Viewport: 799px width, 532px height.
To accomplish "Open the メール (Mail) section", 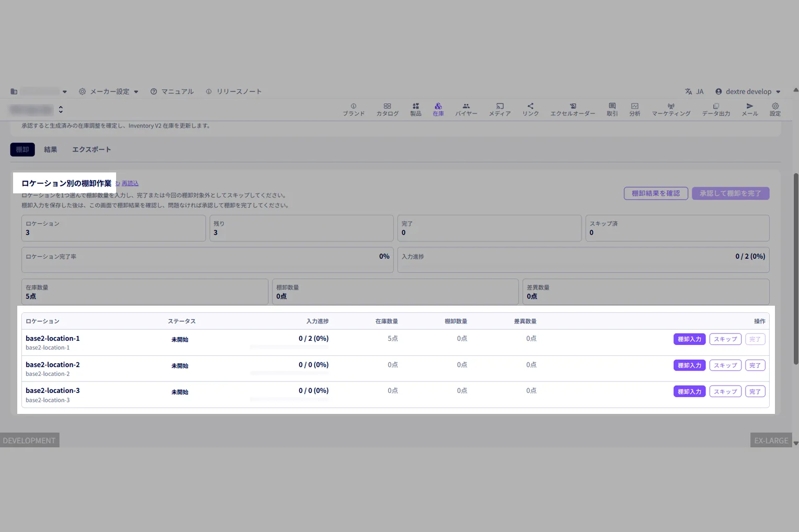I will [750, 109].
